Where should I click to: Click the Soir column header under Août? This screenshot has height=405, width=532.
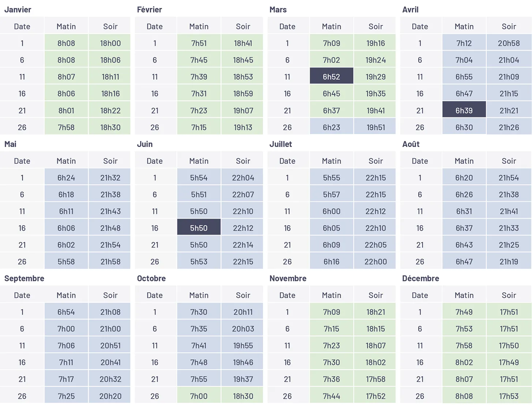click(509, 161)
